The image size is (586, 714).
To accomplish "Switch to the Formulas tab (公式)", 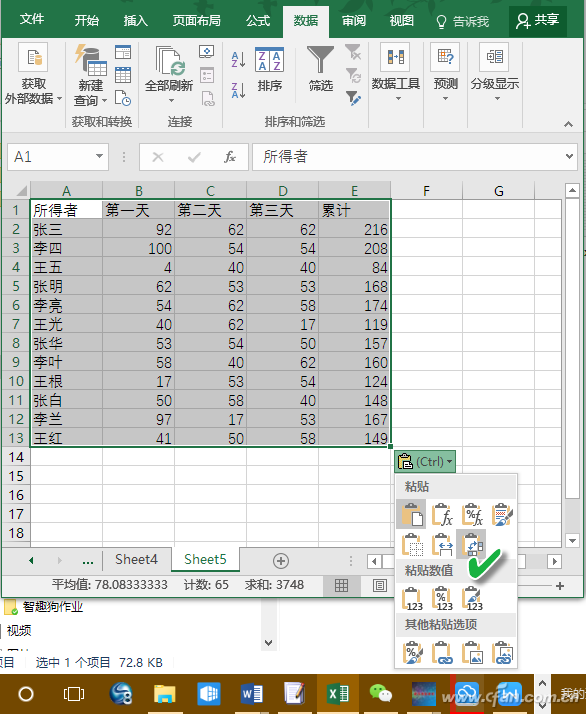I will [258, 20].
